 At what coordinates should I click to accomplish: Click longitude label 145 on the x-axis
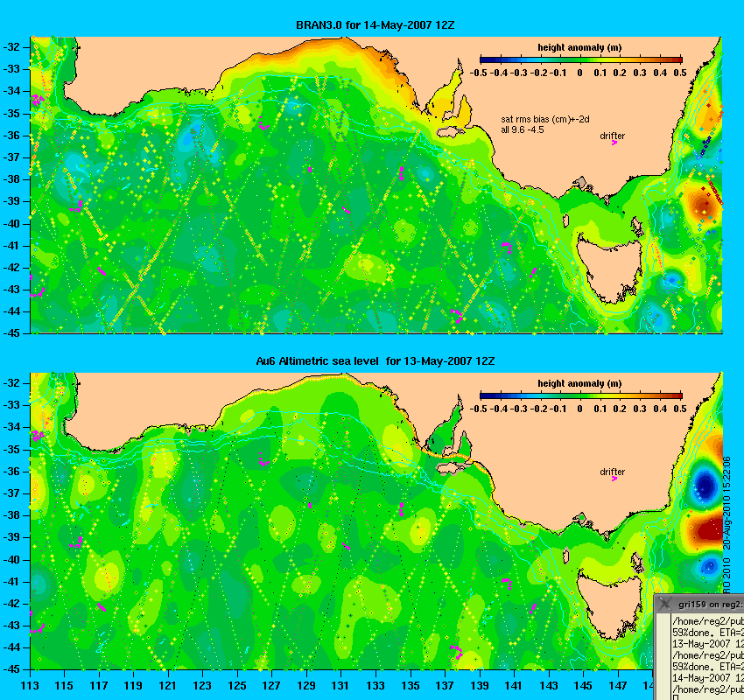click(x=583, y=686)
